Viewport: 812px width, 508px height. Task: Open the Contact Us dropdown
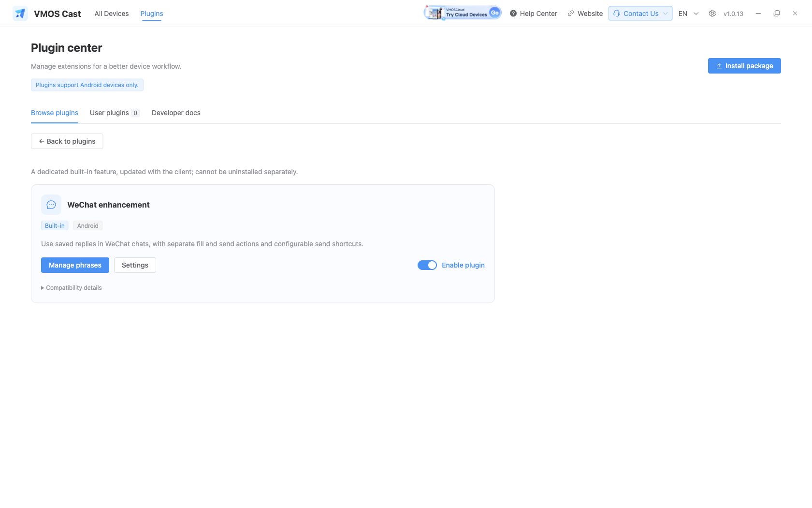point(640,14)
